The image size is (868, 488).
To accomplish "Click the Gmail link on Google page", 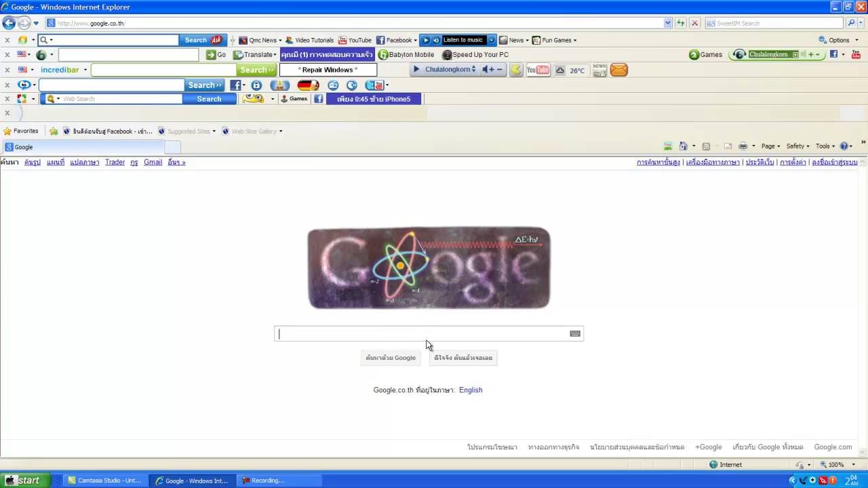I will pos(153,162).
